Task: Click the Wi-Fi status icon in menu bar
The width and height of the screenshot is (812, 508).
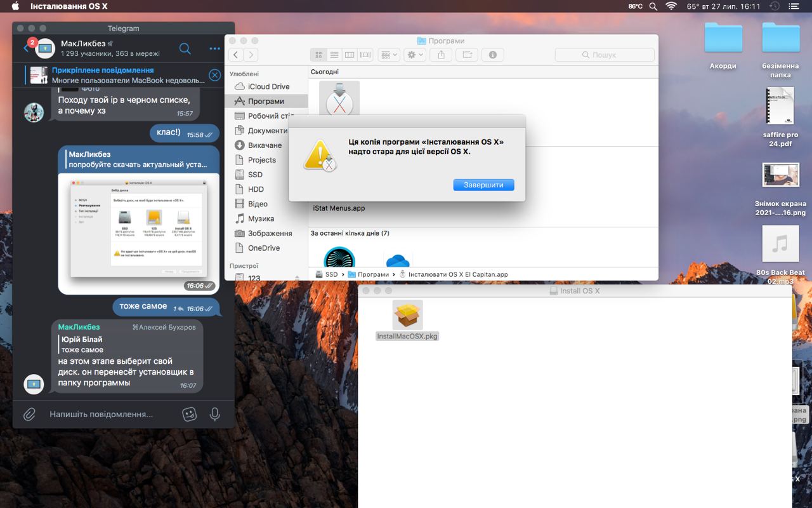Action: [x=671, y=6]
